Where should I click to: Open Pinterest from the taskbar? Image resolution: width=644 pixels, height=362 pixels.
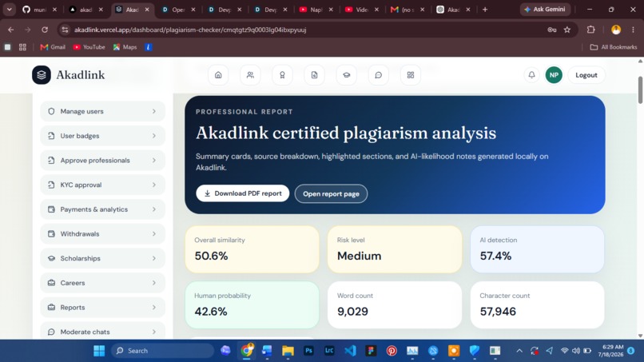392,351
